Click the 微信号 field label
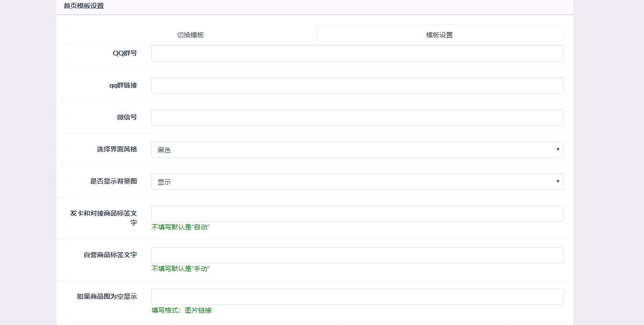The image size is (644, 325). coord(127,117)
